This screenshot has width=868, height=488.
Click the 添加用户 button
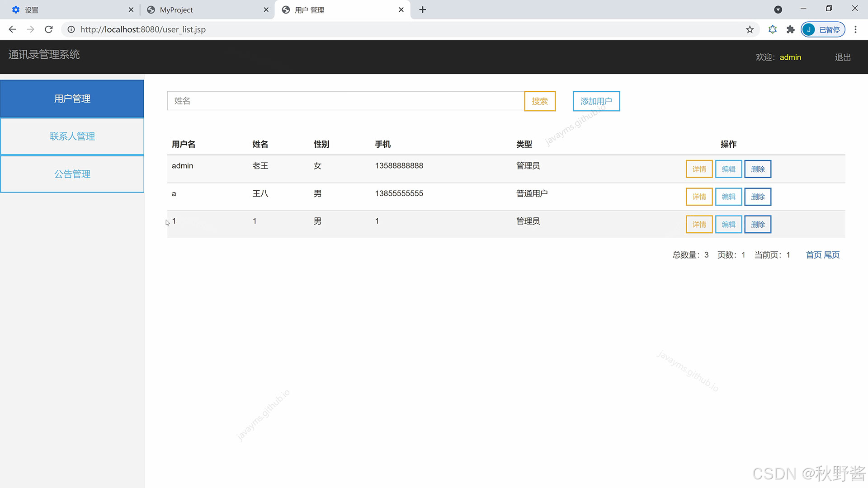(x=596, y=101)
